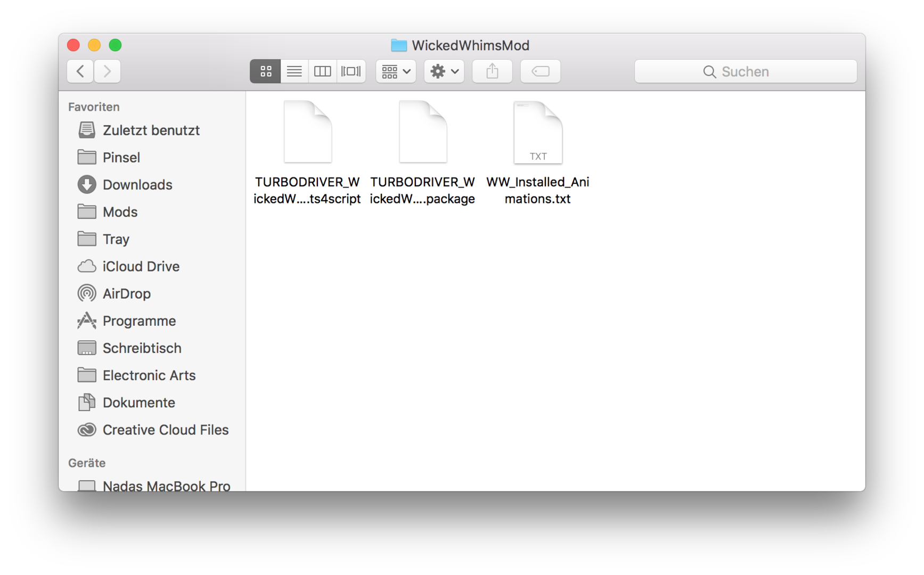The width and height of the screenshot is (924, 575).
Task: Click the Electronic Arts folder icon
Action: pyautogui.click(x=87, y=375)
